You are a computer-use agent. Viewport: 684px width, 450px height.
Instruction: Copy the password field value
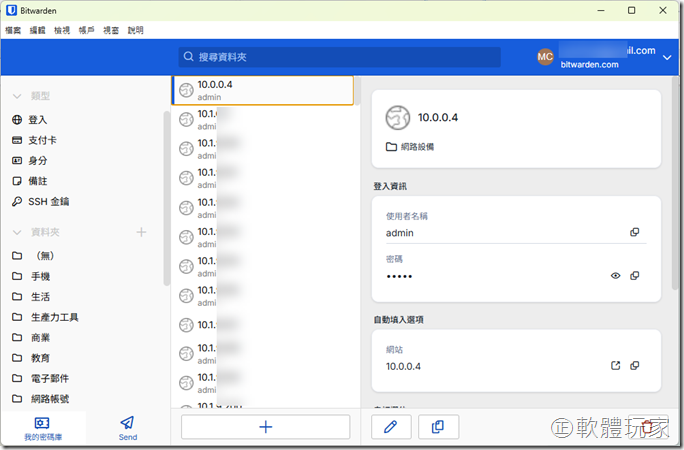(x=634, y=275)
